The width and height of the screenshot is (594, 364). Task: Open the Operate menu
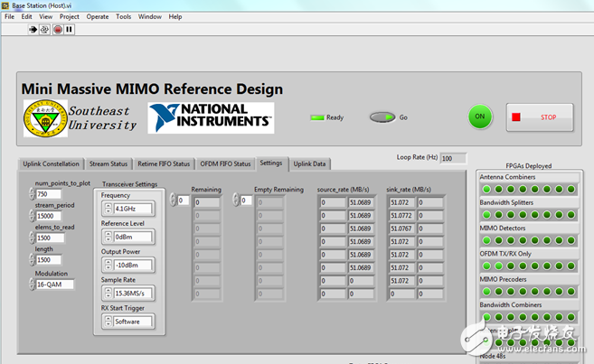(x=98, y=16)
